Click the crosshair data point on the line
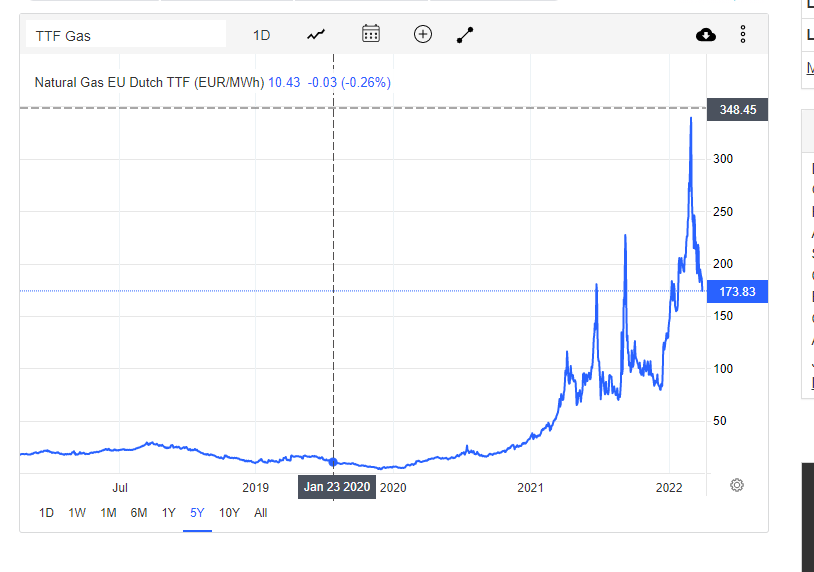The width and height of the screenshot is (814, 572). pos(333,462)
